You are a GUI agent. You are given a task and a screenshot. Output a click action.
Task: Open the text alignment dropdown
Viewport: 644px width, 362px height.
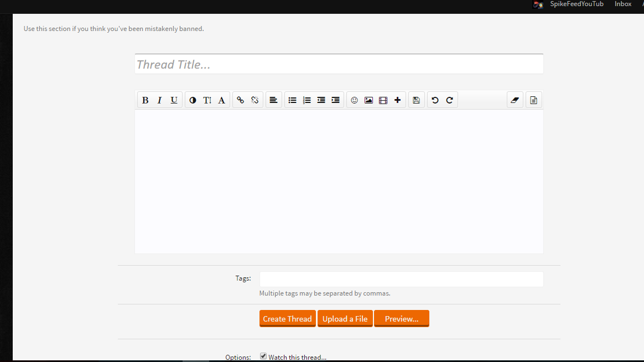point(273,100)
